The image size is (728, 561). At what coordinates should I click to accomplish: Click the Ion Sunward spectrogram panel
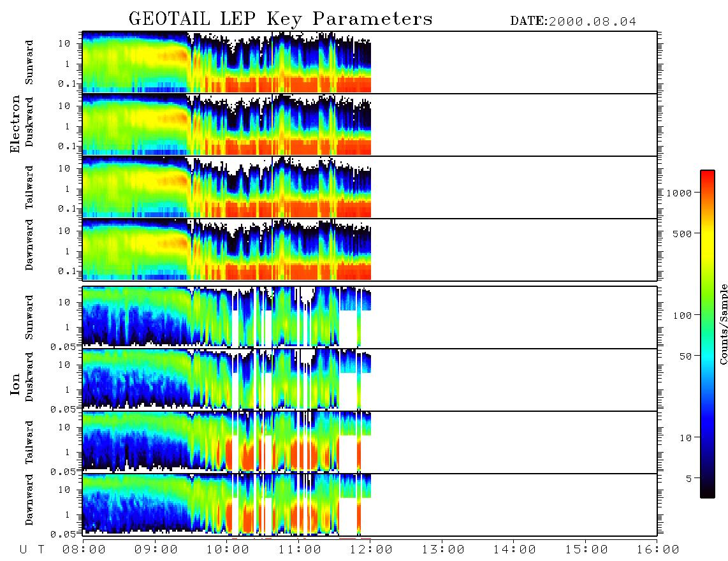point(370,317)
